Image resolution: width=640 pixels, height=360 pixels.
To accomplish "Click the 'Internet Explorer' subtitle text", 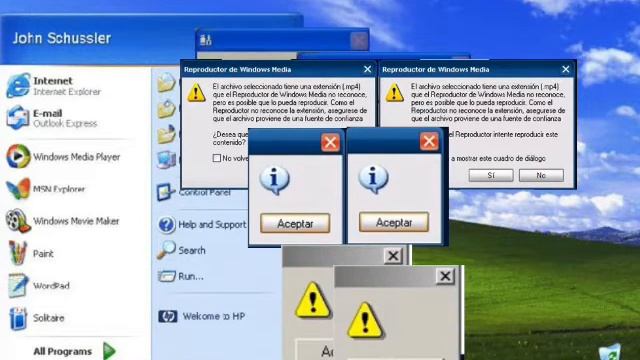I will pos(67,92).
